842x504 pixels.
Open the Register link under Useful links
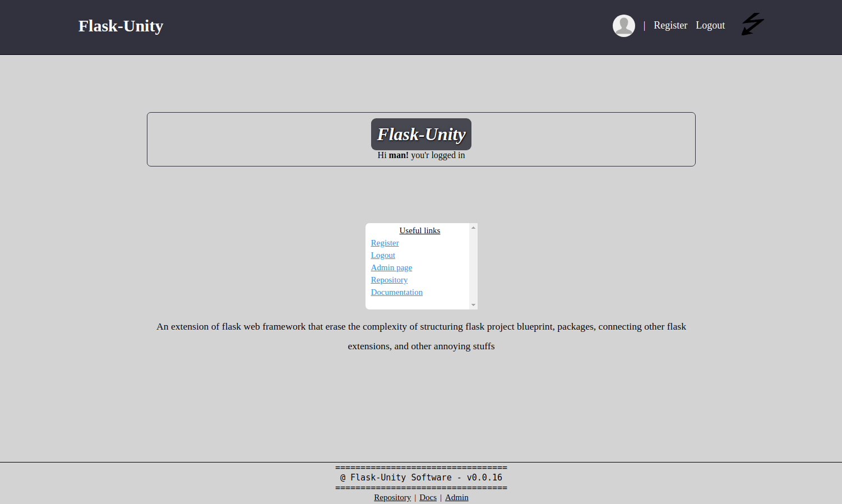pyautogui.click(x=385, y=243)
